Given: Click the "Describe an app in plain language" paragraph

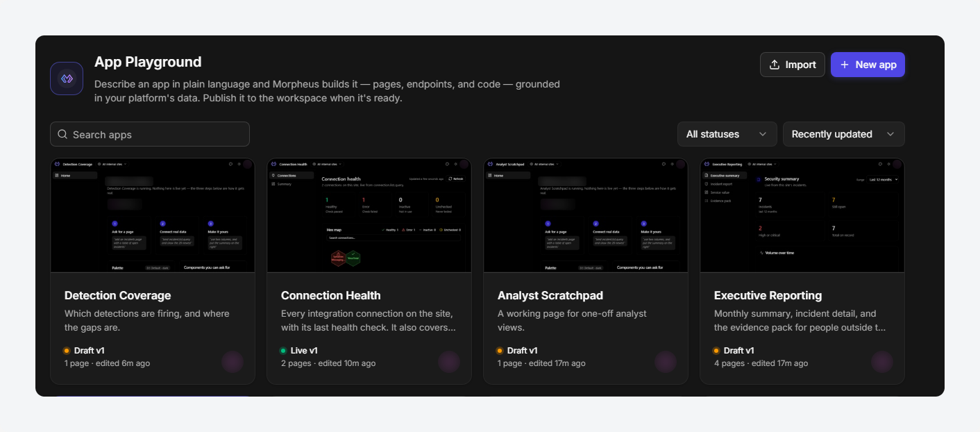Looking at the screenshot, I should click(327, 91).
